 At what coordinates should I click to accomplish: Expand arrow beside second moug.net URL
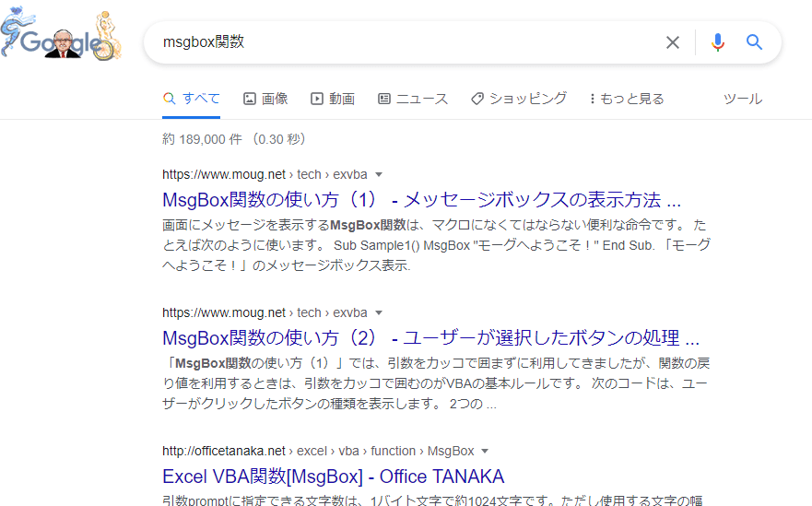click(379, 312)
